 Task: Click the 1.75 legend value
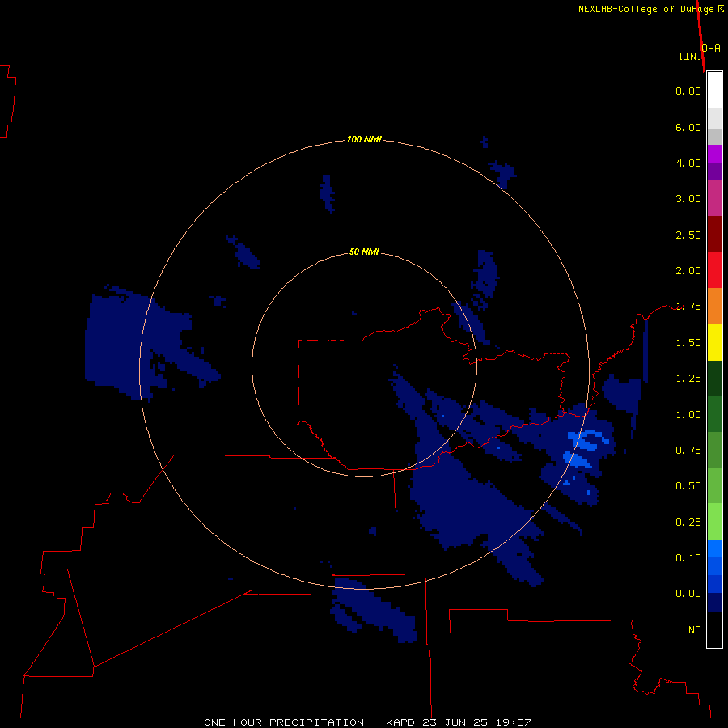688,307
